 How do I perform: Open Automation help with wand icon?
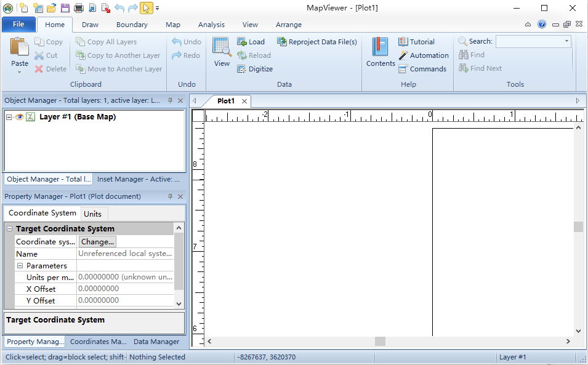pos(424,55)
